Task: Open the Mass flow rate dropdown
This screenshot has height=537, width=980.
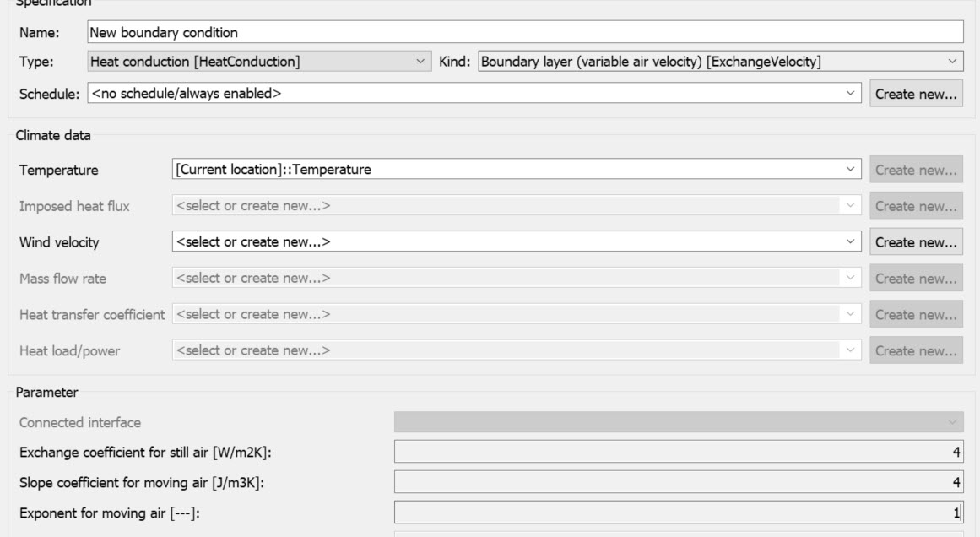Action: [516, 278]
